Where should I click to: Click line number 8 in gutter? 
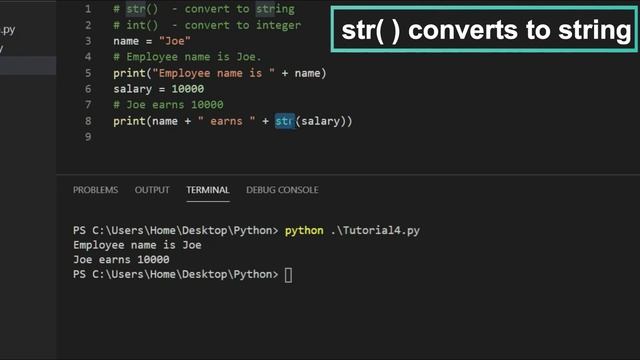88,121
